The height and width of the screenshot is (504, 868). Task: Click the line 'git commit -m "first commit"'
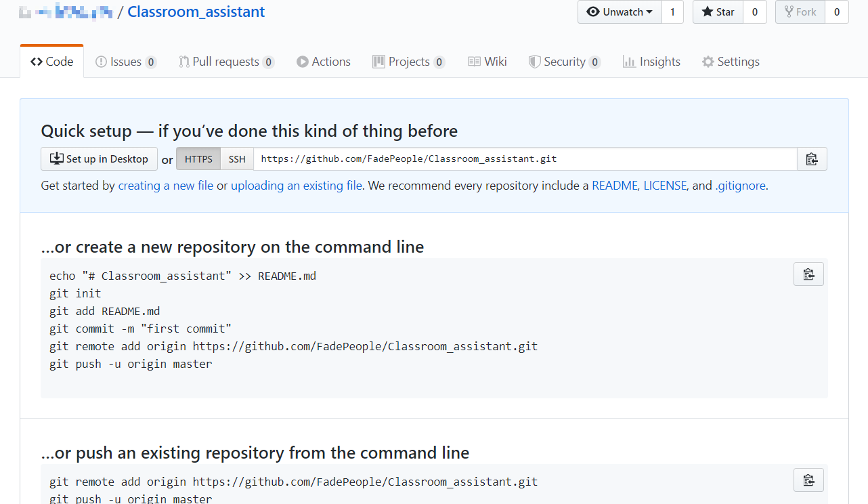tap(141, 329)
